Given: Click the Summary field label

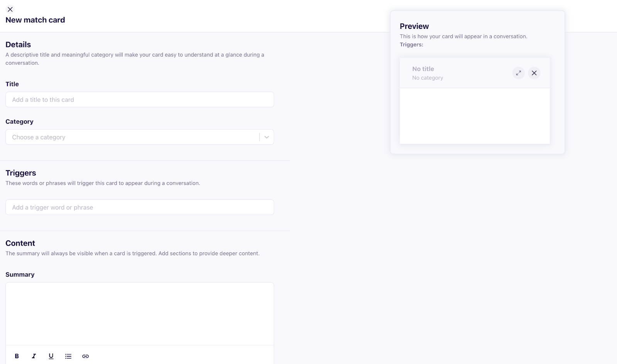Looking at the screenshot, I should (x=20, y=275).
